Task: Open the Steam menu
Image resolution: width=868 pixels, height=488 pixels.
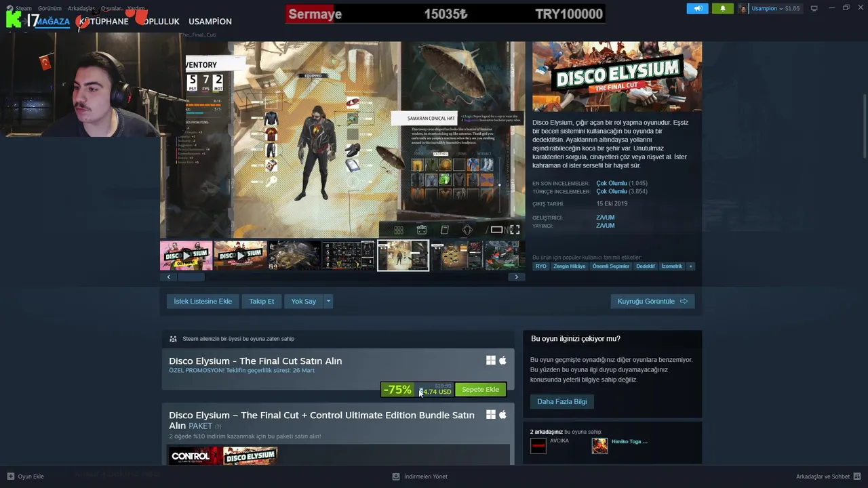Action: 24,9
